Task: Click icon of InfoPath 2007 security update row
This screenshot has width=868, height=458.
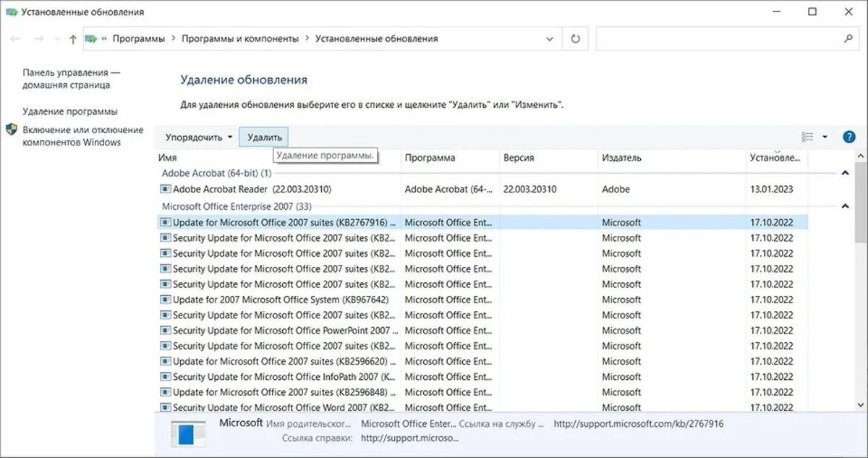Action: (165, 377)
